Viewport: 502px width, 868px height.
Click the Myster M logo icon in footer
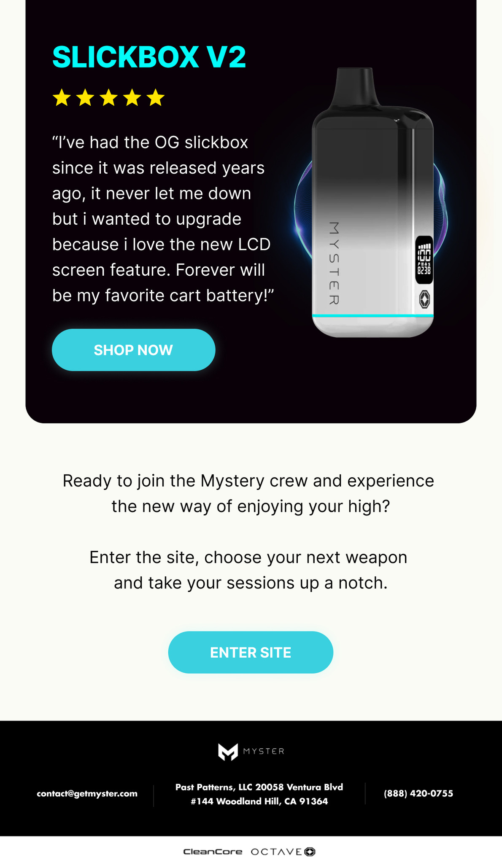click(228, 752)
